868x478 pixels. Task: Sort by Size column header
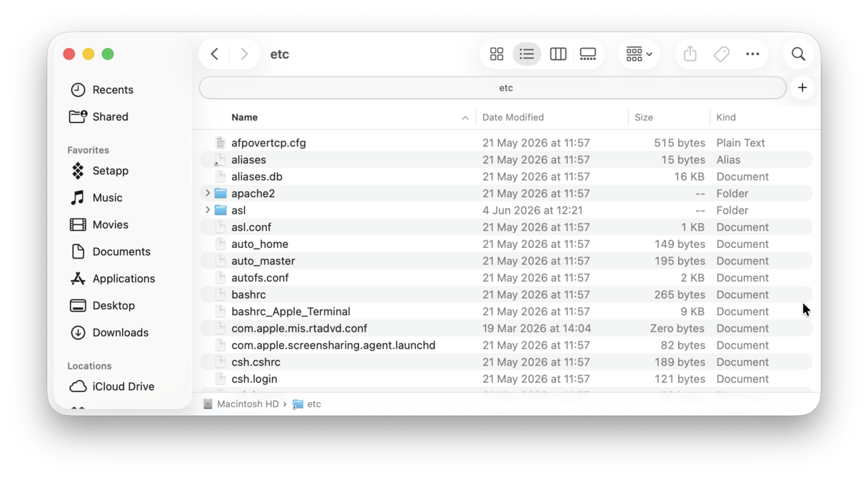coord(644,117)
